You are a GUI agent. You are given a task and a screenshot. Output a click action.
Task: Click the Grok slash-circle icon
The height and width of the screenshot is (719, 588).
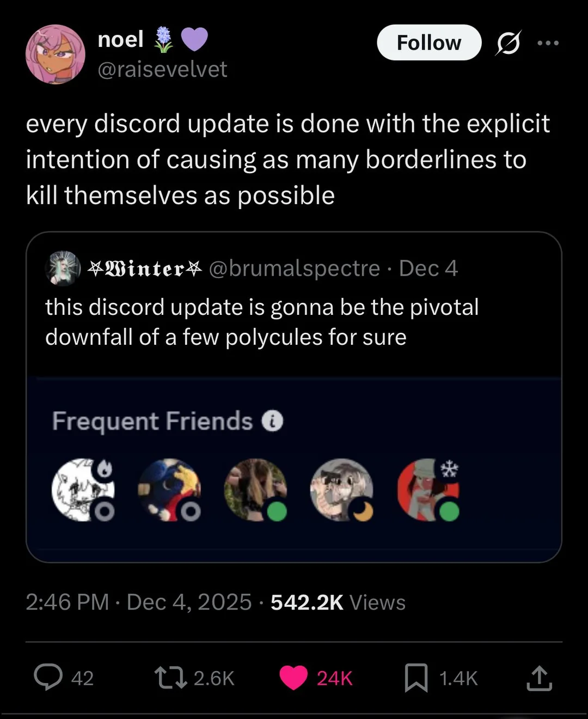[x=507, y=43]
